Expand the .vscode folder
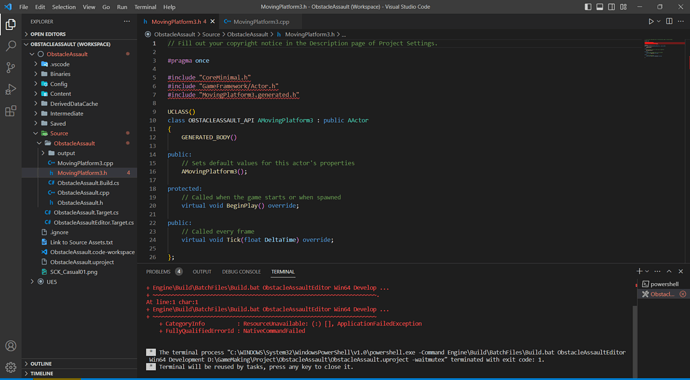This screenshot has width=690, height=380. pos(79,64)
